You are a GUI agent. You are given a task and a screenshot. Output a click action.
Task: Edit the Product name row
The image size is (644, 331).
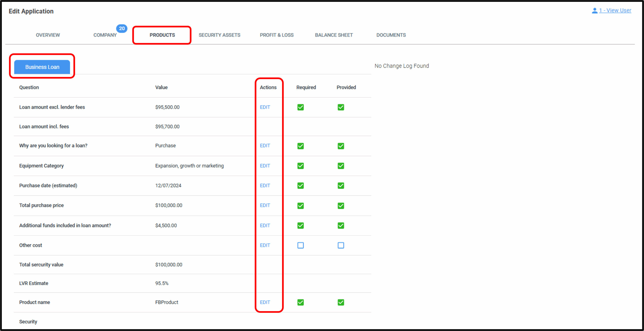(265, 302)
